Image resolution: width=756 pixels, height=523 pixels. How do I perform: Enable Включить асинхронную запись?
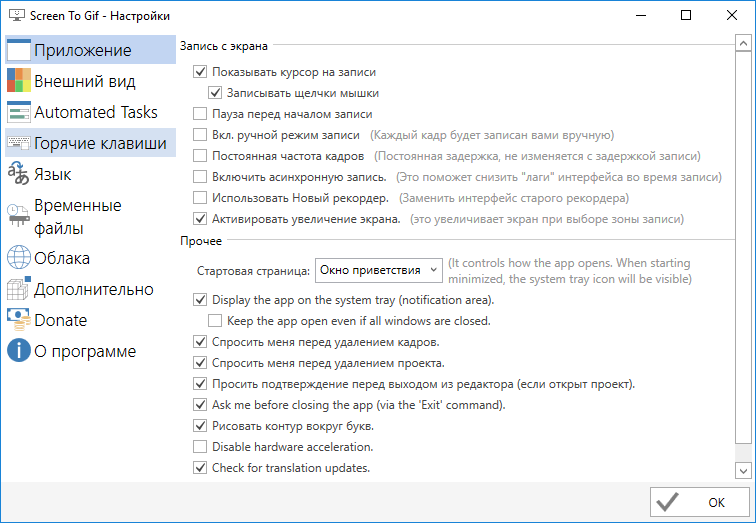[200, 177]
